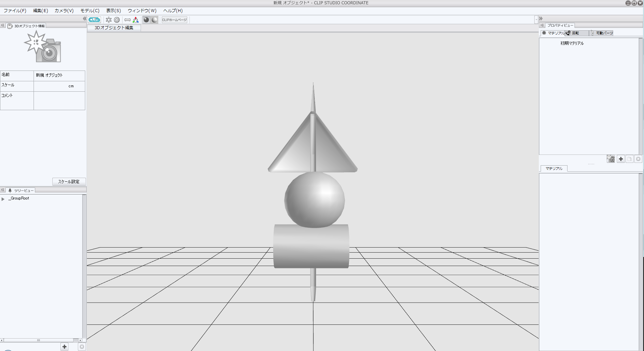Maximize the CLIP STUDIO COORDINATE window
Screen dimensions: 644x351
[x=634, y=3]
